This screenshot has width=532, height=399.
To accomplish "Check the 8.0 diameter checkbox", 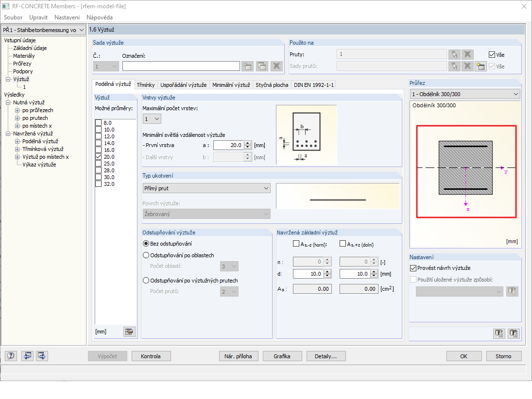I will pyautogui.click(x=99, y=123).
